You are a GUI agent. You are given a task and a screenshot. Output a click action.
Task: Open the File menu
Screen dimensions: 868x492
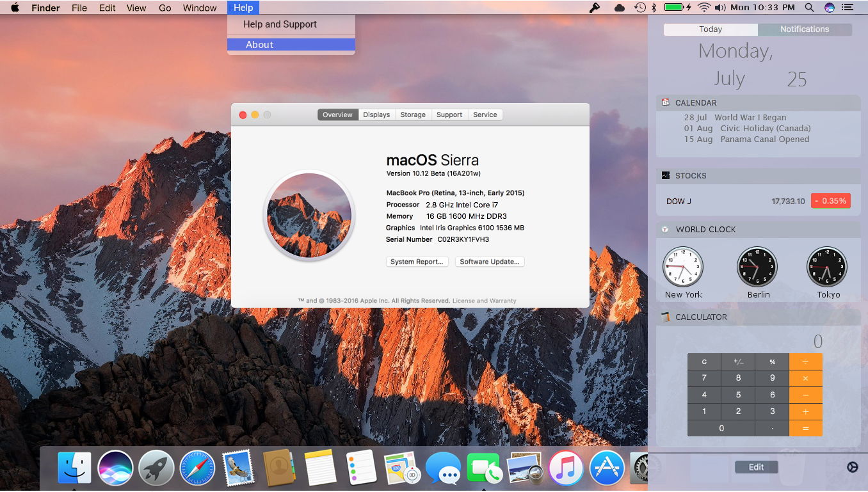79,8
